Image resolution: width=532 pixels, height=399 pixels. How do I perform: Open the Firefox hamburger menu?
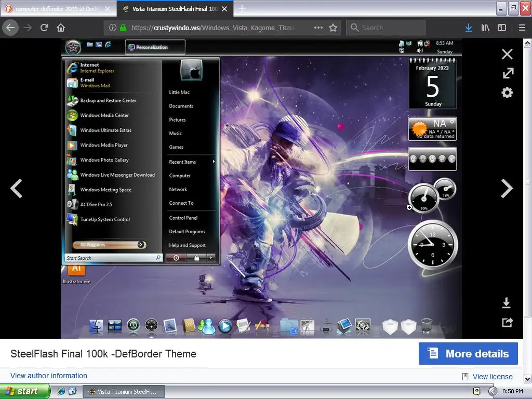coord(522,28)
